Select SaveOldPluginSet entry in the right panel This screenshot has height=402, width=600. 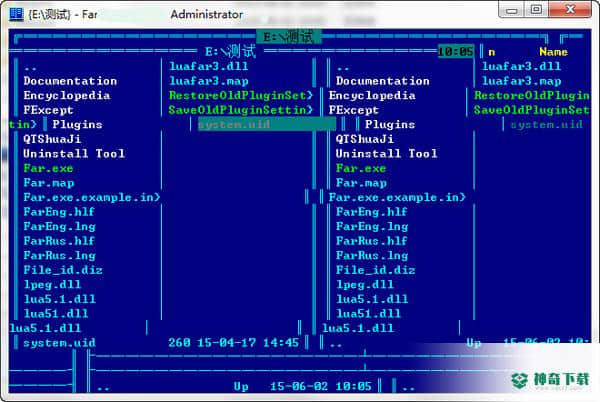[532, 110]
